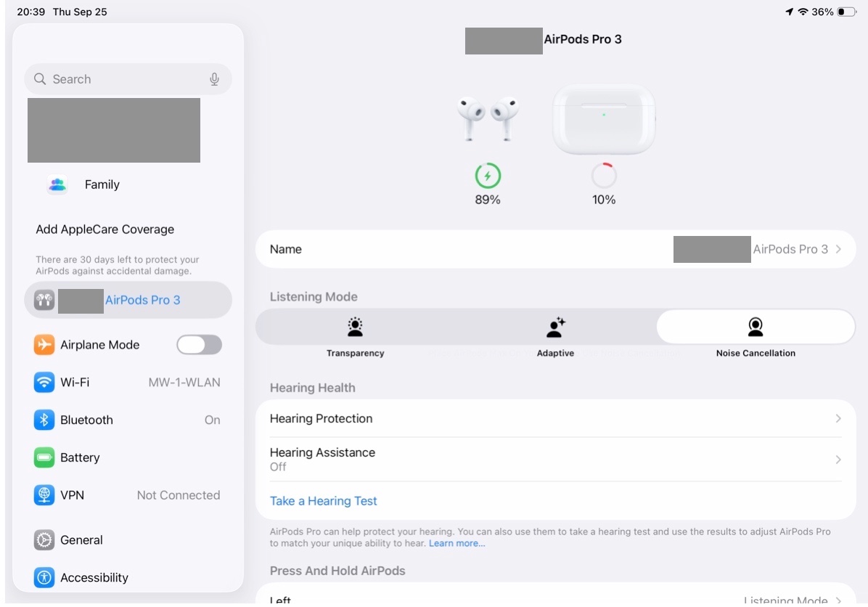
Task: Expand Hearing Assistance settings chevron
Action: coord(838,459)
